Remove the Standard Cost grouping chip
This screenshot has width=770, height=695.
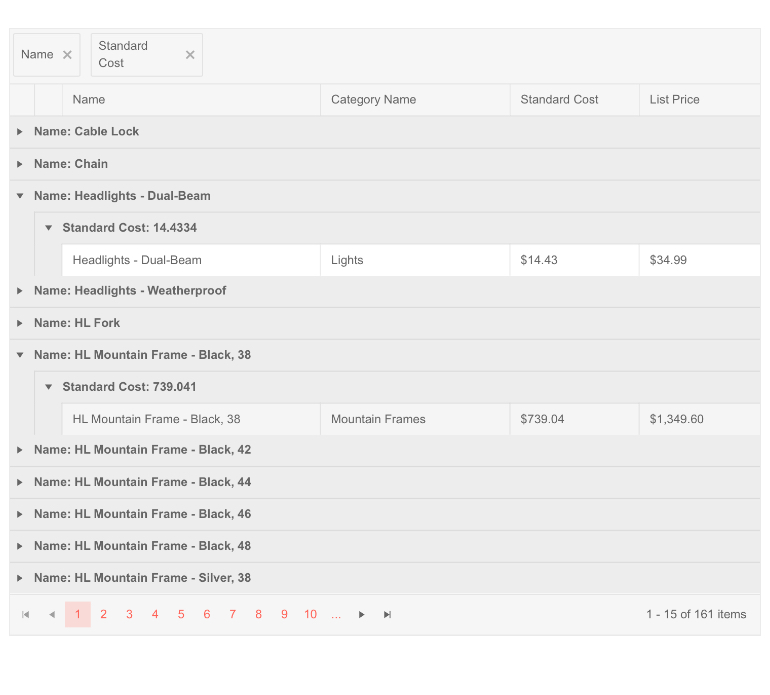click(x=190, y=55)
